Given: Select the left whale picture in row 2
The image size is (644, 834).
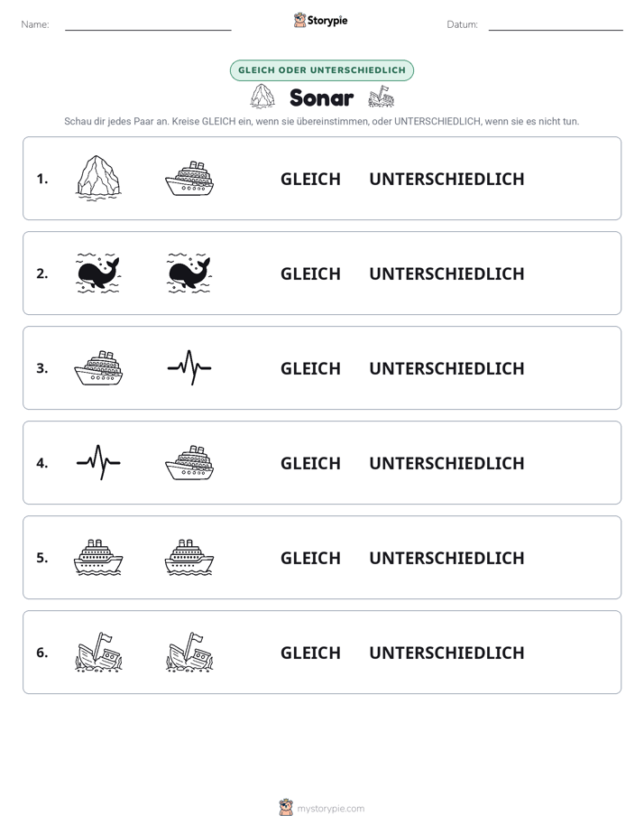Looking at the screenshot, I should point(98,273).
